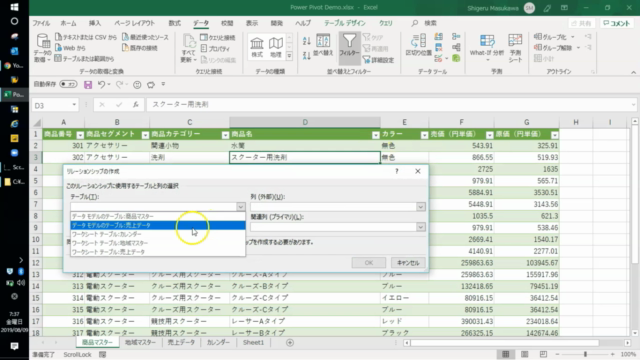Open the 売価 (円単価) filter arrow

click(489, 135)
